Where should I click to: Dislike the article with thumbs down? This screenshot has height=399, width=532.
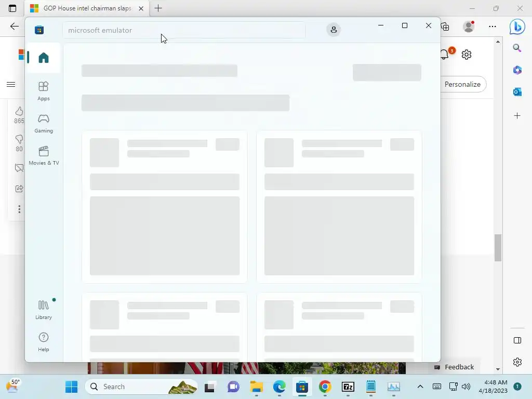point(19,139)
